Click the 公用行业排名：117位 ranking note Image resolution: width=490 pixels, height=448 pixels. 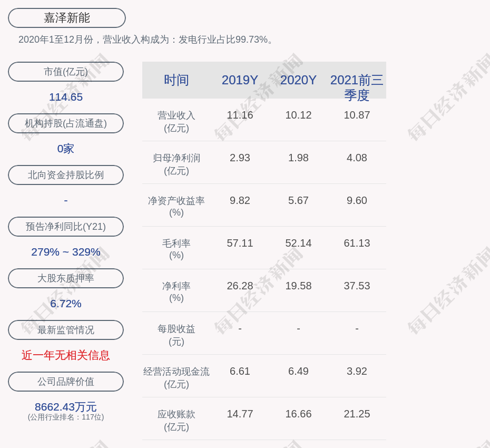tap(66, 417)
